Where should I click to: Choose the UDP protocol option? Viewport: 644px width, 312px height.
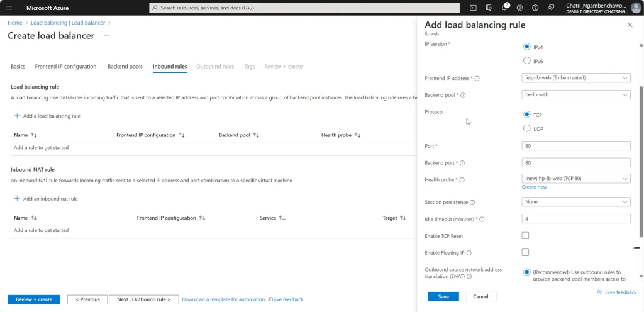coord(526,128)
